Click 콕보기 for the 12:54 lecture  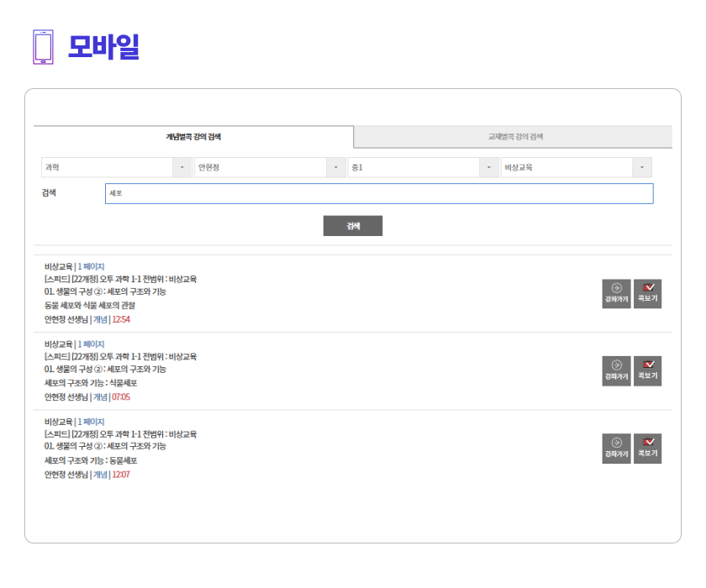point(647,294)
